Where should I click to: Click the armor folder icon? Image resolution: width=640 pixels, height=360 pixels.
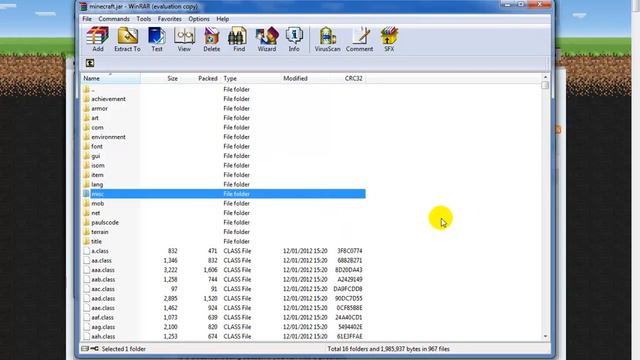click(86, 108)
